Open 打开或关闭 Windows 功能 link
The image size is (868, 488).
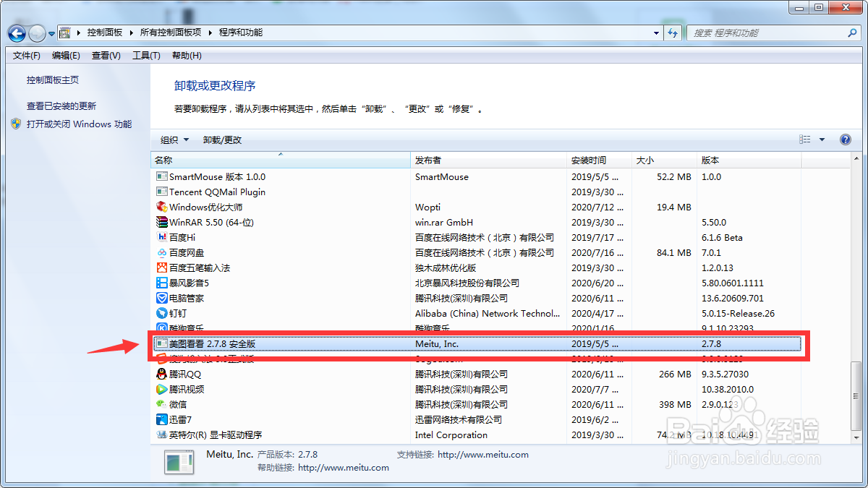80,124
